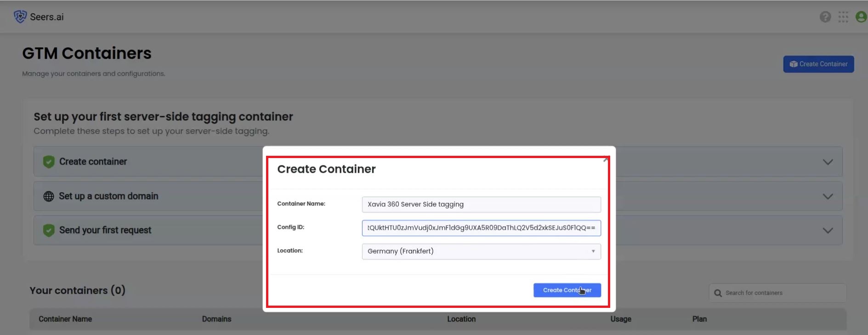
Task: Click the Send your first request label
Action: (x=105, y=230)
